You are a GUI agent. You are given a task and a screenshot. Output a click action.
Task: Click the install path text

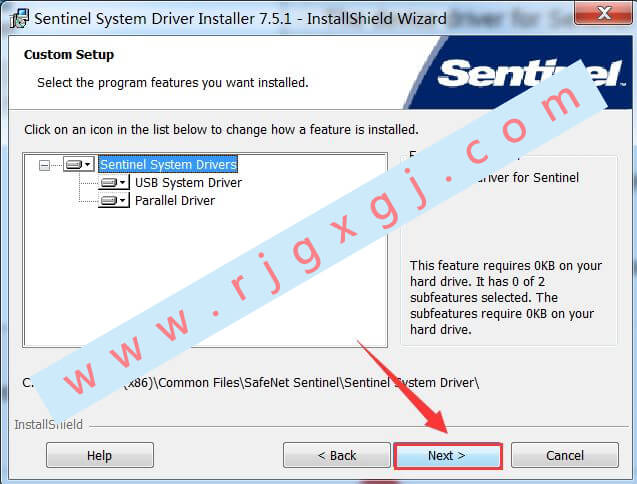point(251,383)
